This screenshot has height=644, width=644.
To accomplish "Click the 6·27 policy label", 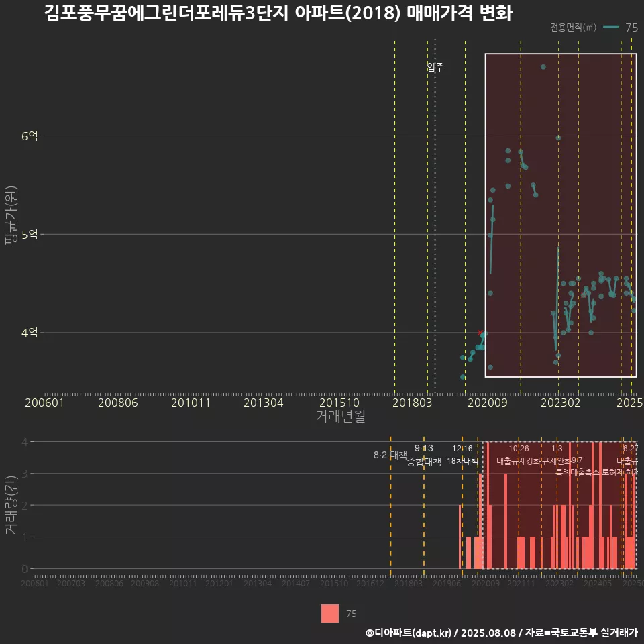I will [631, 449].
